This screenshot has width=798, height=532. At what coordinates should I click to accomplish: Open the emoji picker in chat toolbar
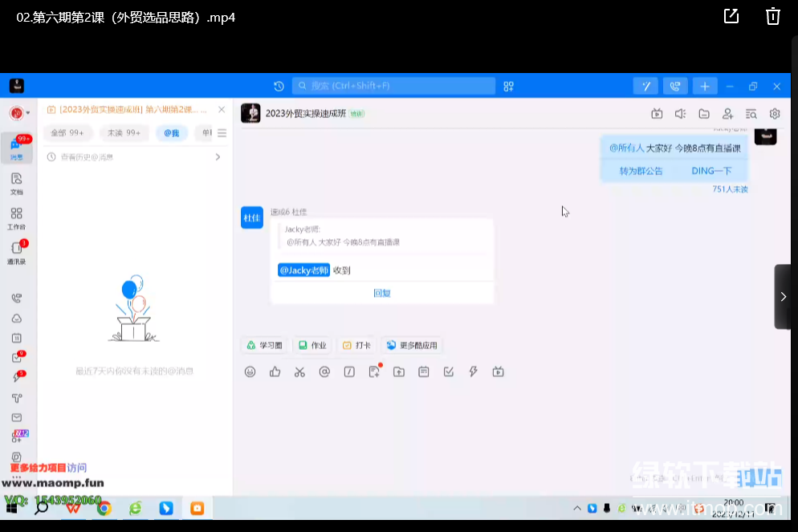coord(250,372)
